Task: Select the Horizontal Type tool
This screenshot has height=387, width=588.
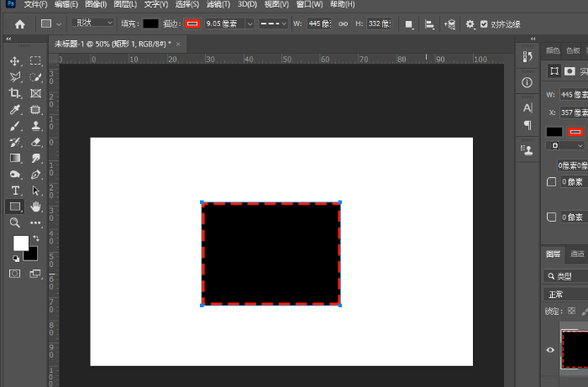Action: [x=15, y=191]
